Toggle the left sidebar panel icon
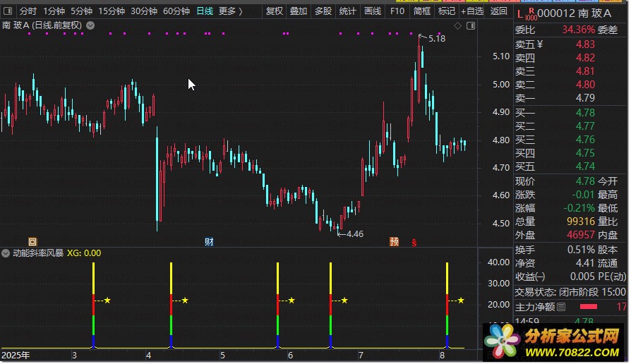Screen dimensions: 631x364 click(x=8, y=11)
